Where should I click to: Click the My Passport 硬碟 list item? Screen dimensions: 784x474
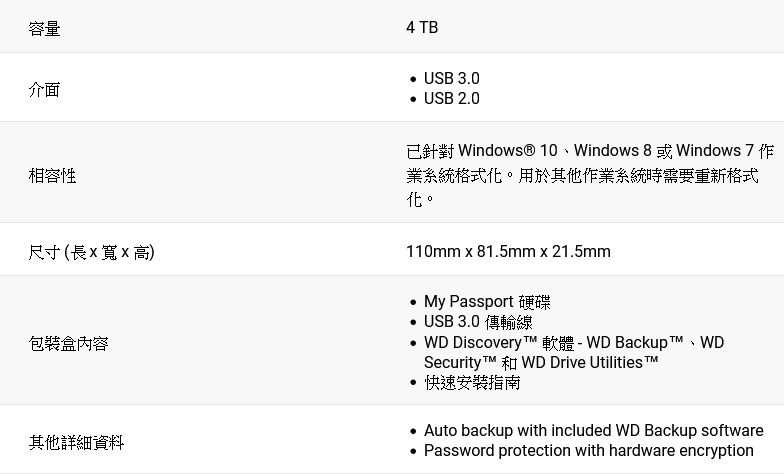pos(487,301)
